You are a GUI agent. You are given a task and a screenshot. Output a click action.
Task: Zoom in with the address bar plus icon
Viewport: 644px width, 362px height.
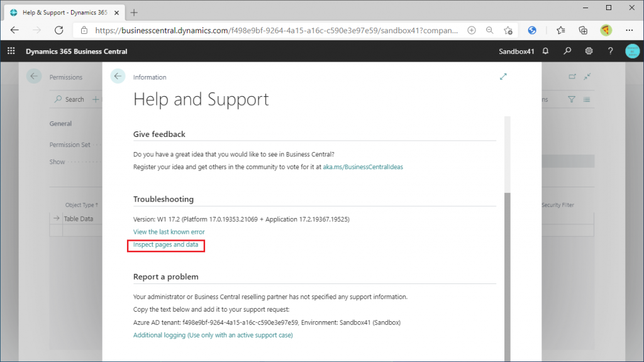click(x=472, y=30)
